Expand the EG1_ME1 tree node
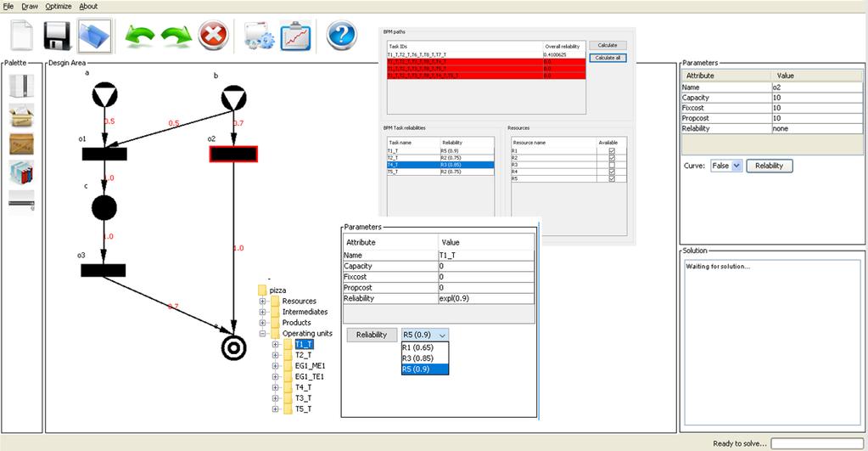 (275, 366)
